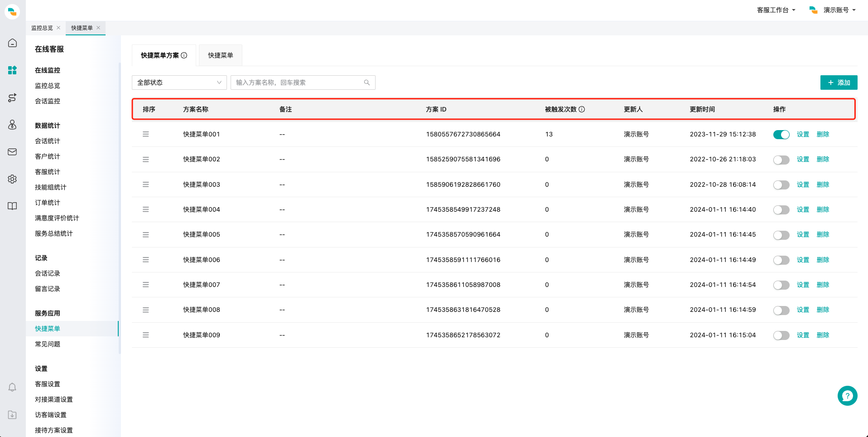Click the drag handle for 快捷菜单006
Image resolution: width=868 pixels, height=437 pixels.
146,260
